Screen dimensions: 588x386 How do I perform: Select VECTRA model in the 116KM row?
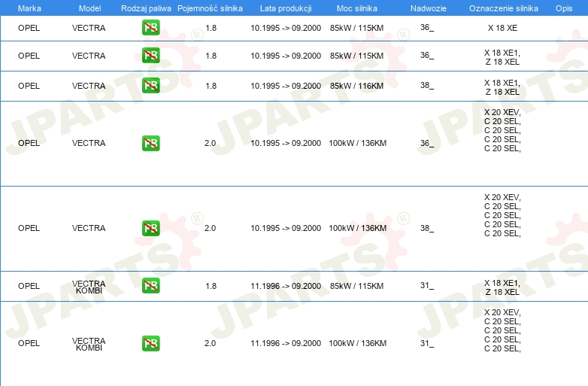point(89,86)
